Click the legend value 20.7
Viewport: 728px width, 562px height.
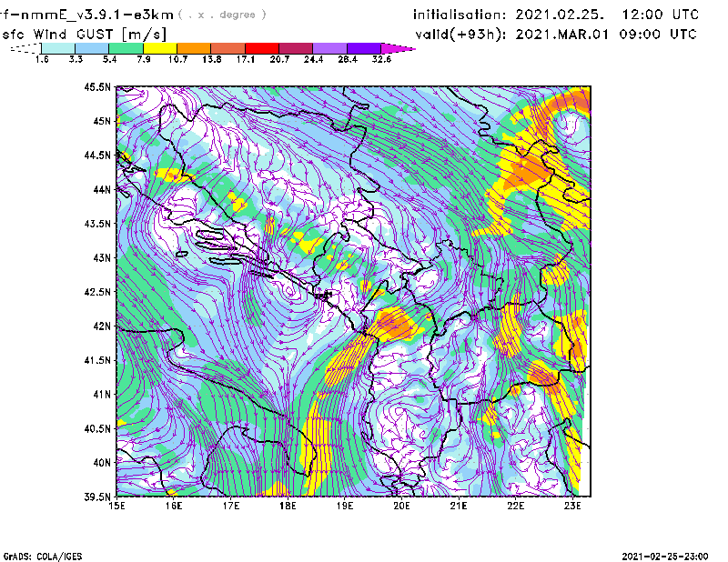pos(279,59)
